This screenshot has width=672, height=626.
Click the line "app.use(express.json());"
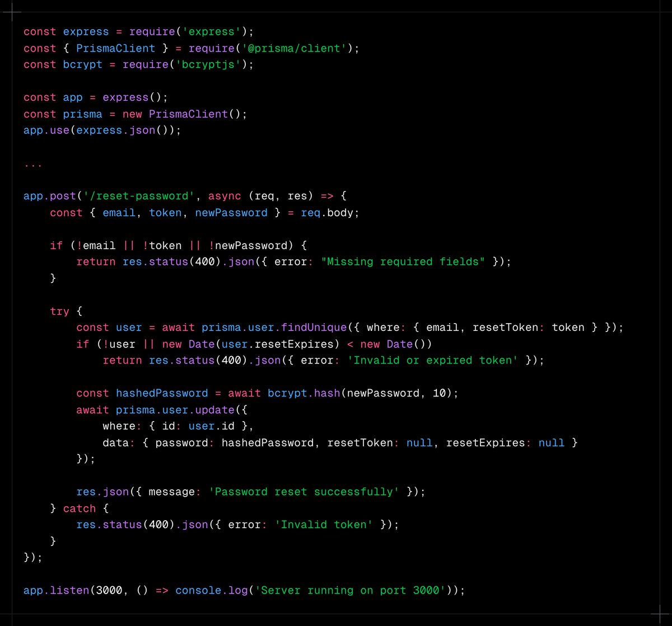[102, 130]
